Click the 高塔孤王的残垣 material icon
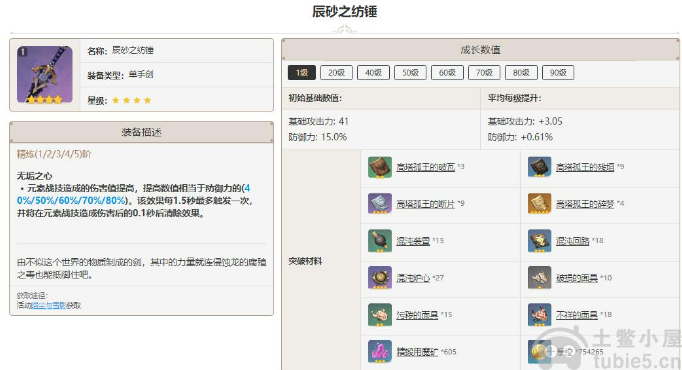Viewport: 682px width, 370px height. click(x=539, y=167)
